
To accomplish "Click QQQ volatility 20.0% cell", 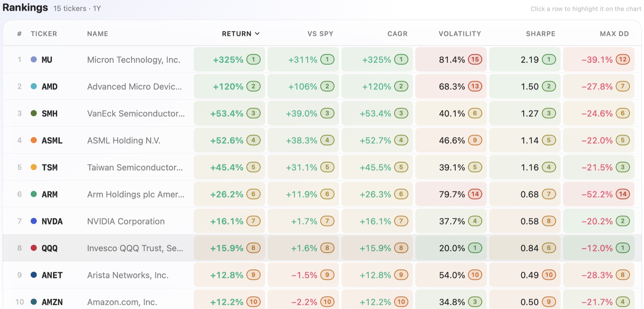I will point(451,248).
